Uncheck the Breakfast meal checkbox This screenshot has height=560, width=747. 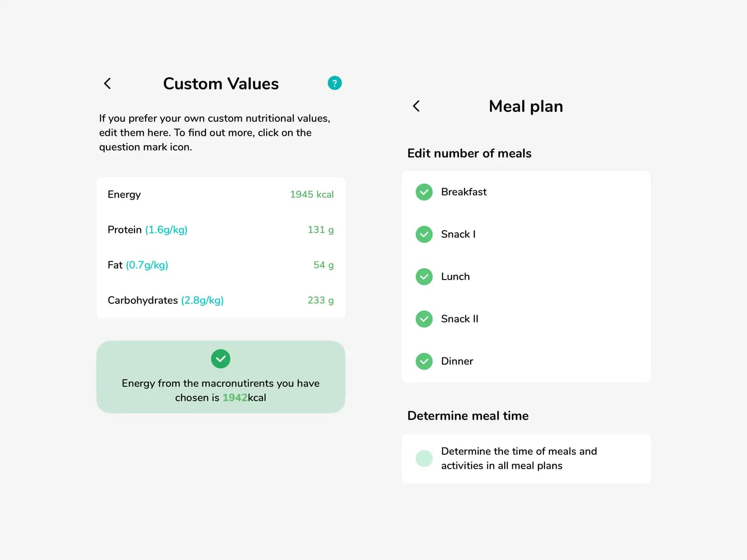pos(424,192)
